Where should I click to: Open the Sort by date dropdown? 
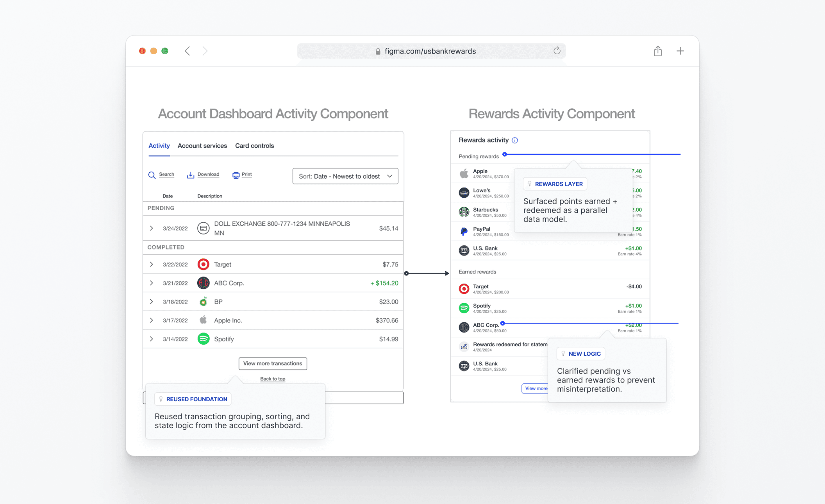(345, 176)
